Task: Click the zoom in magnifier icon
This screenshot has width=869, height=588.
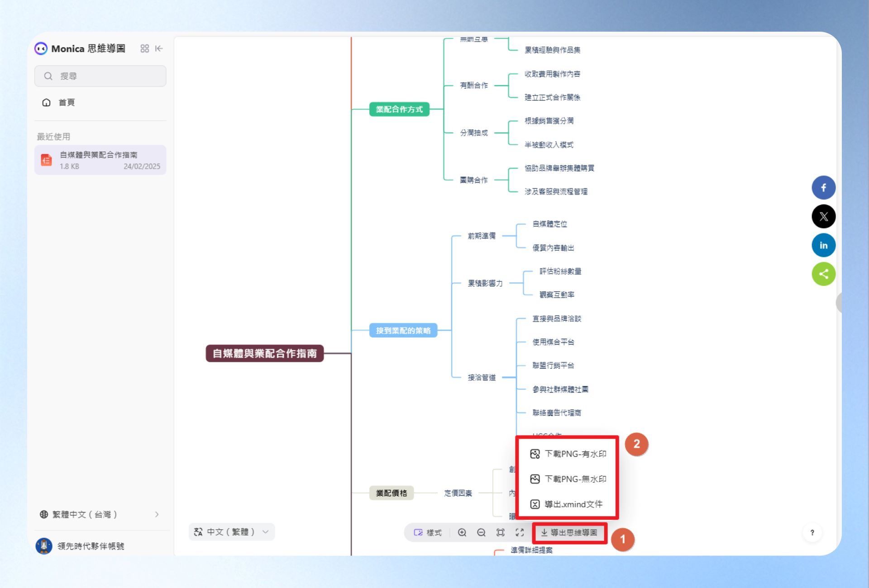Action: [x=462, y=532]
